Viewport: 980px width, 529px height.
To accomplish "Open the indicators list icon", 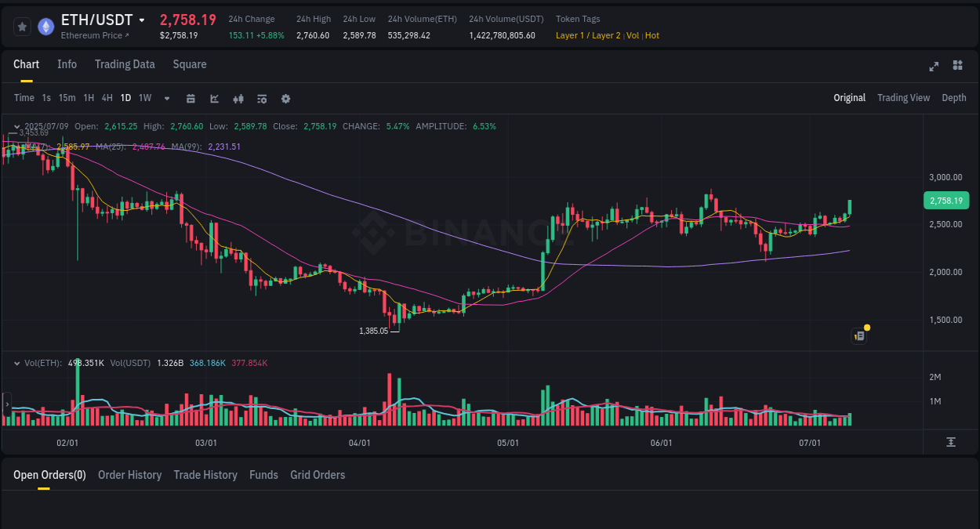I will 261,98.
